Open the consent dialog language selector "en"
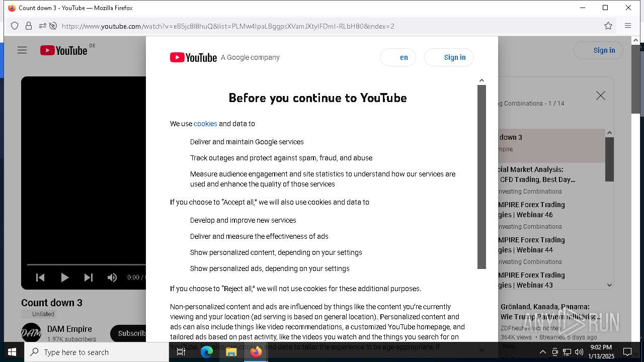Screen dimensions: 644x362 [398, 57]
